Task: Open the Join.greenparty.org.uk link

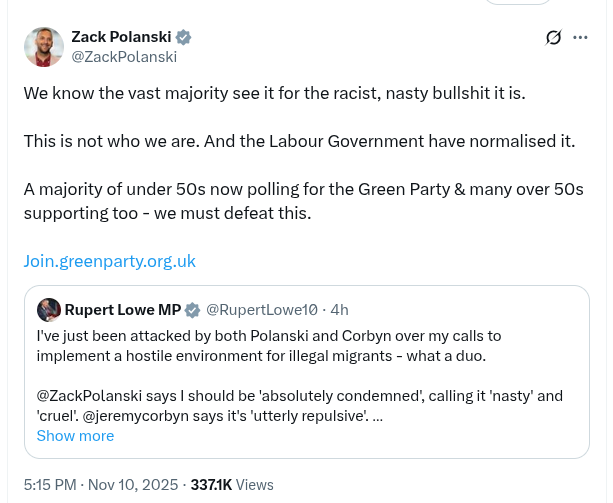Action: [x=110, y=261]
